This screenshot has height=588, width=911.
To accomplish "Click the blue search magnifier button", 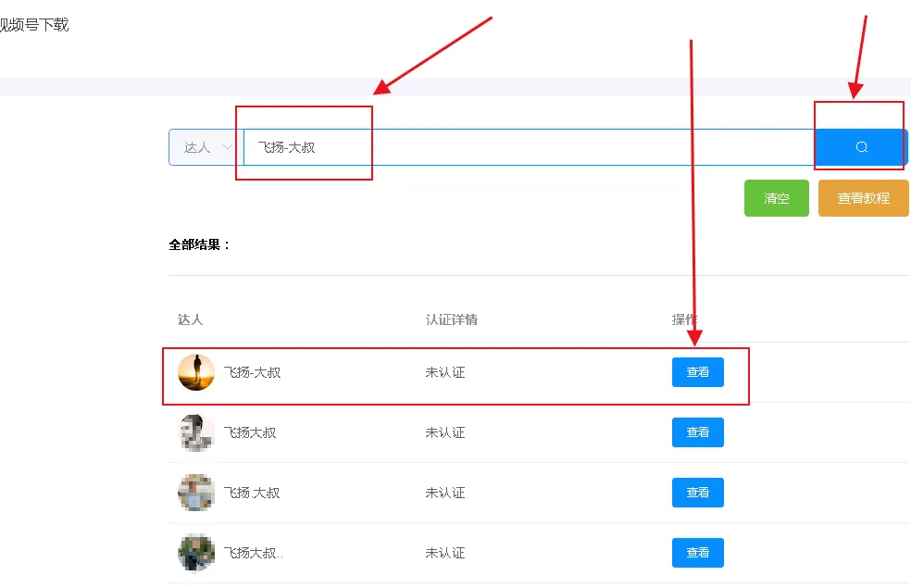I will point(861,147).
